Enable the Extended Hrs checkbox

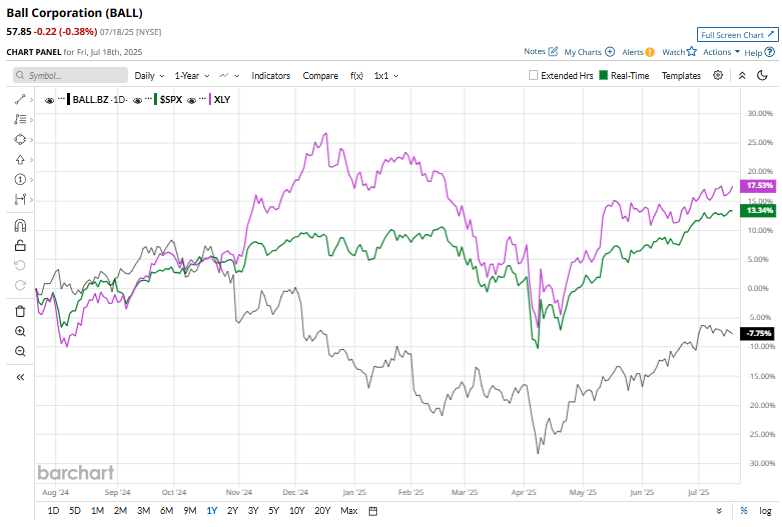533,75
